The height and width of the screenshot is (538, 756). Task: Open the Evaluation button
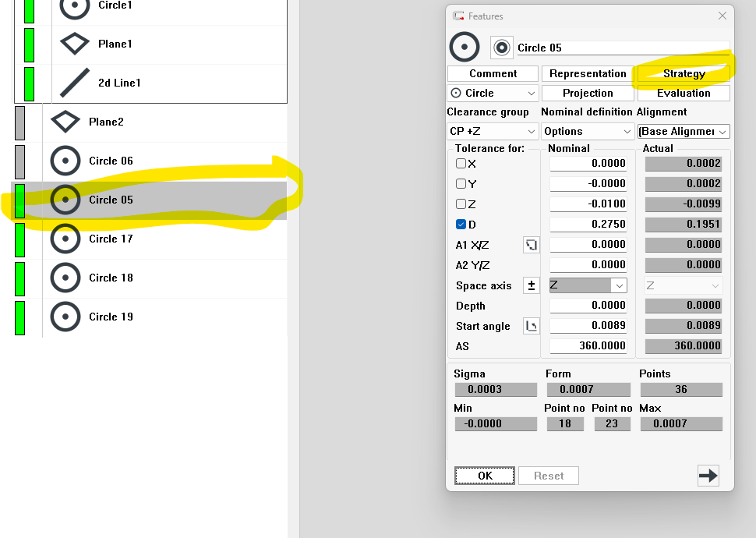tap(684, 93)
